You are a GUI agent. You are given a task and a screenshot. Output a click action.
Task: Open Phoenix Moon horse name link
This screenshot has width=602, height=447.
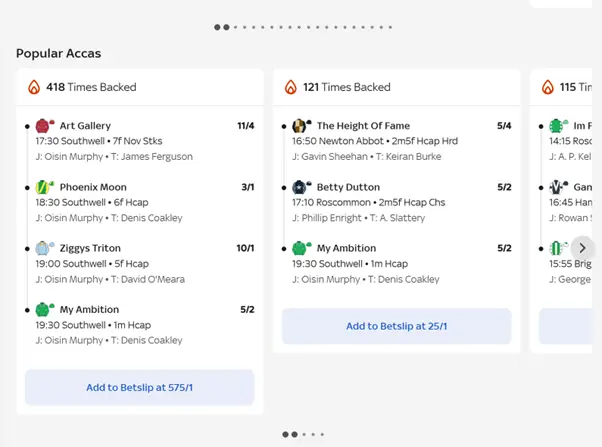93,187
